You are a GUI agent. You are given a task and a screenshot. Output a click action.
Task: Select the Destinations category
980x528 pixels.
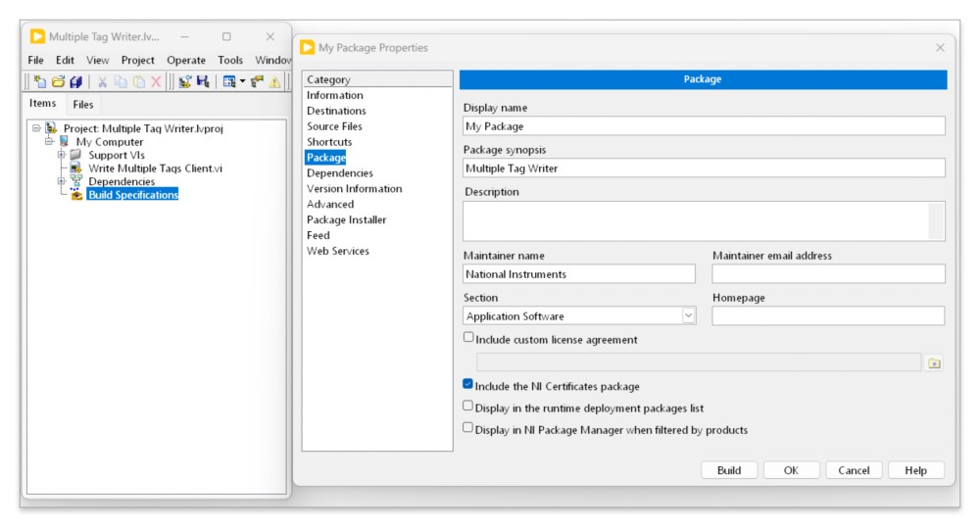pyautogui.click(x=336, y=111)
